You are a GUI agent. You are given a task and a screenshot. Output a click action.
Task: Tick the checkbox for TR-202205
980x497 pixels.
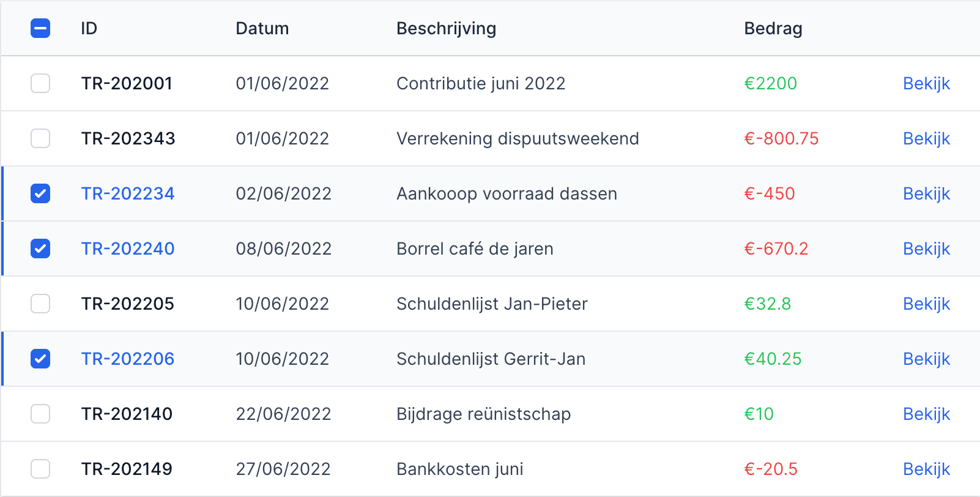coord(40,304)
